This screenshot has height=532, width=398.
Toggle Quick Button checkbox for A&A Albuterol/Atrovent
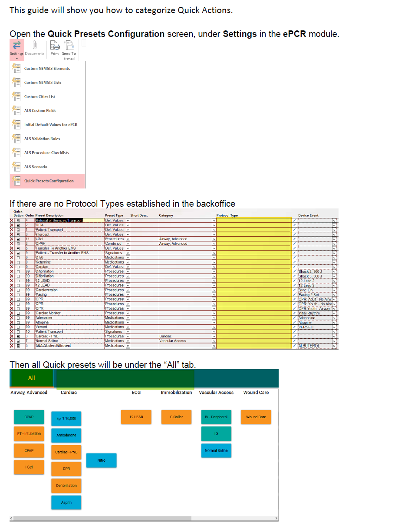tap(18, 346)
